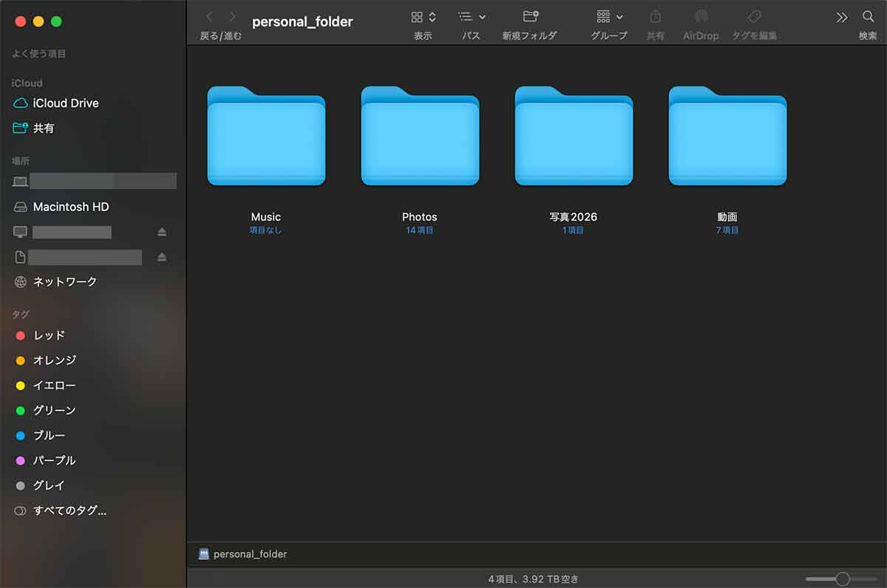Click the レッド color tag swatch
The image size is (887, 588).
point(20,335)
